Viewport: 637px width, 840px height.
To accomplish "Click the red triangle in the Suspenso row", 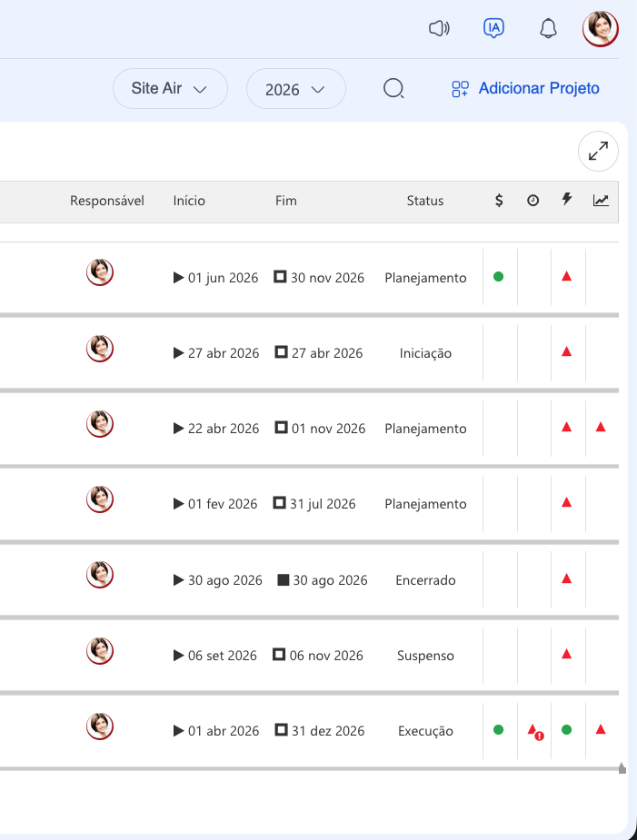I will (566, 654).
